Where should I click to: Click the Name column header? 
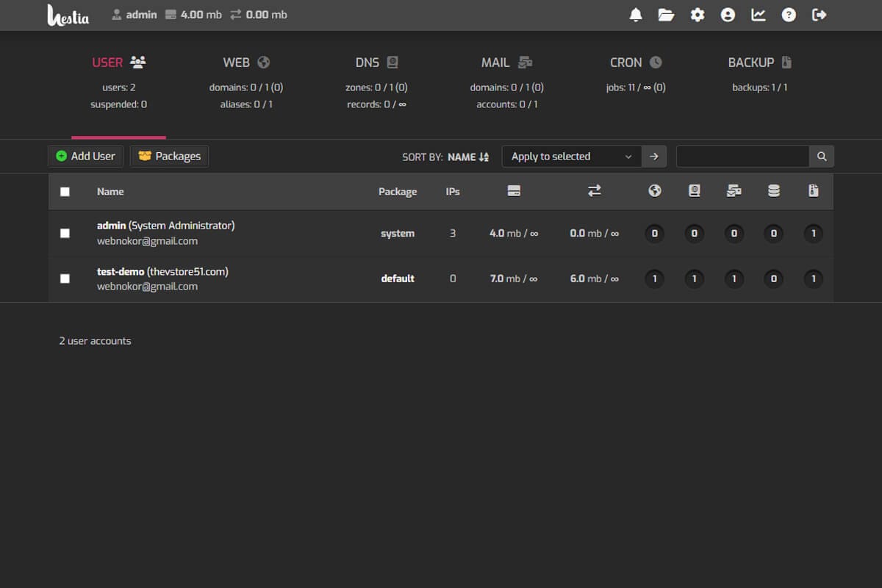[x=110, y=192]
